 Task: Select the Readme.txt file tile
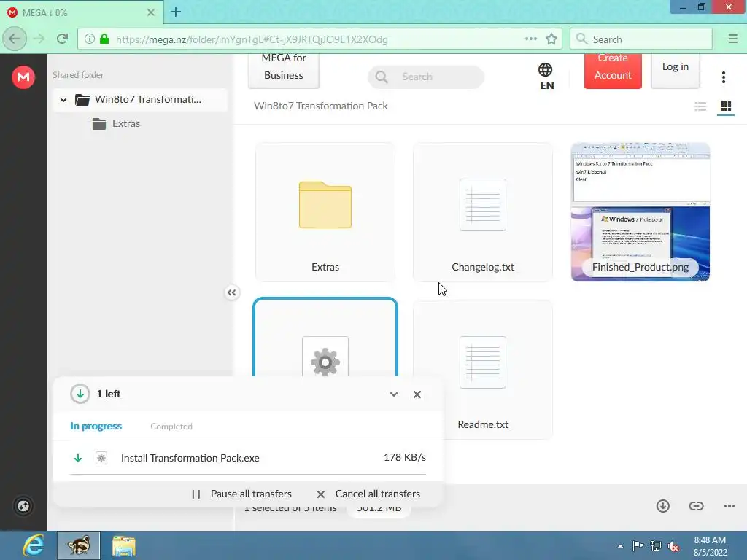coord(483,370)
